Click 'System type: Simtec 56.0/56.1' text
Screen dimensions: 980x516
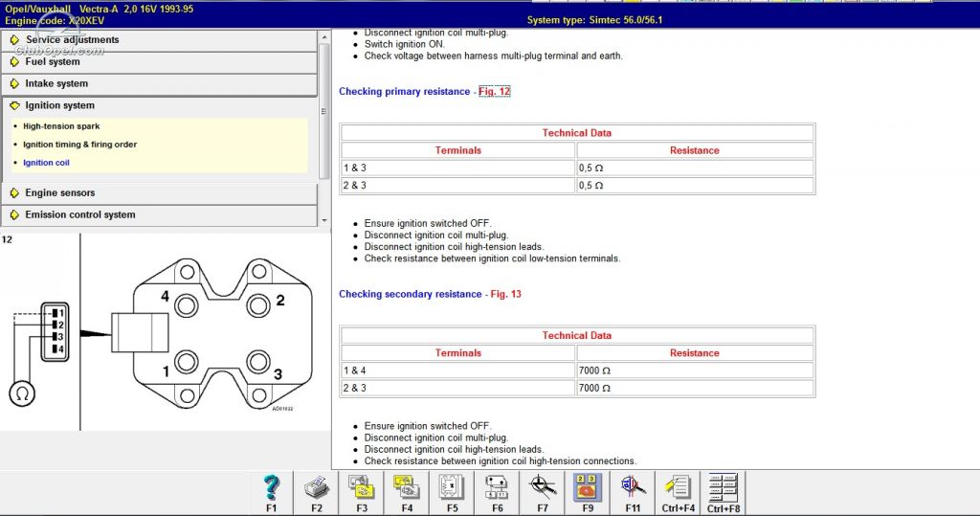[x=594, y=20]
